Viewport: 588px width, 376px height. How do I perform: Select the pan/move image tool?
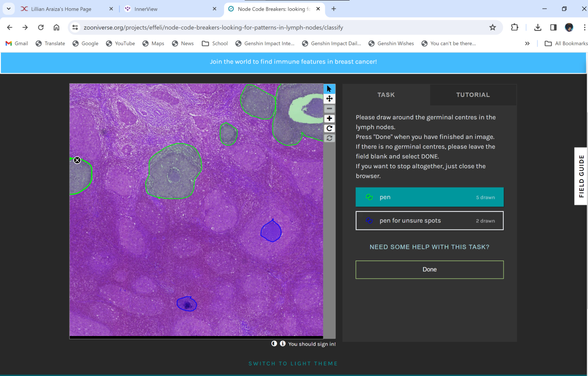[329, 99]
